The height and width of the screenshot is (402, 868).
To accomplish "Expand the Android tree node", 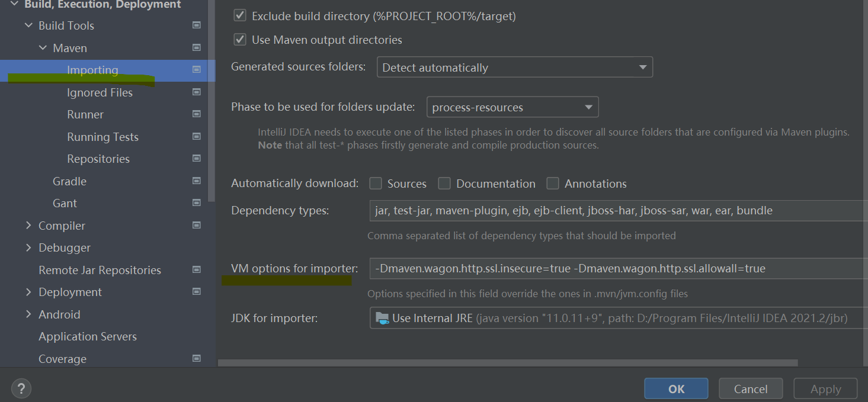I will [x=28, y=314].
